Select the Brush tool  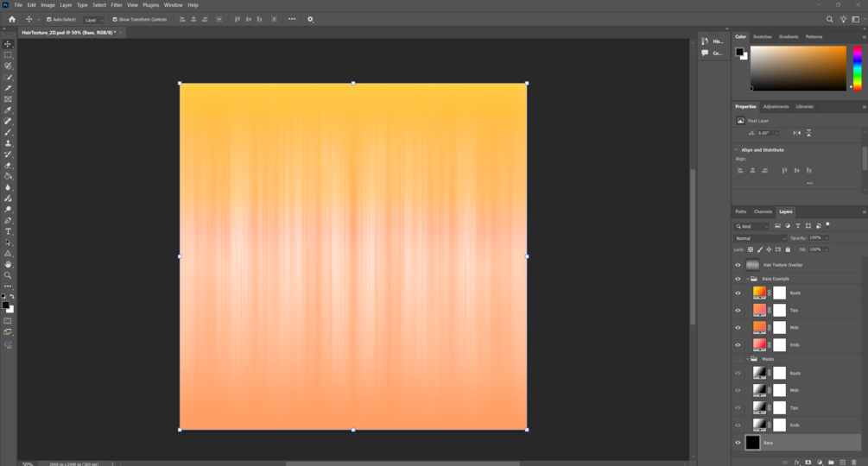(8, 132)
